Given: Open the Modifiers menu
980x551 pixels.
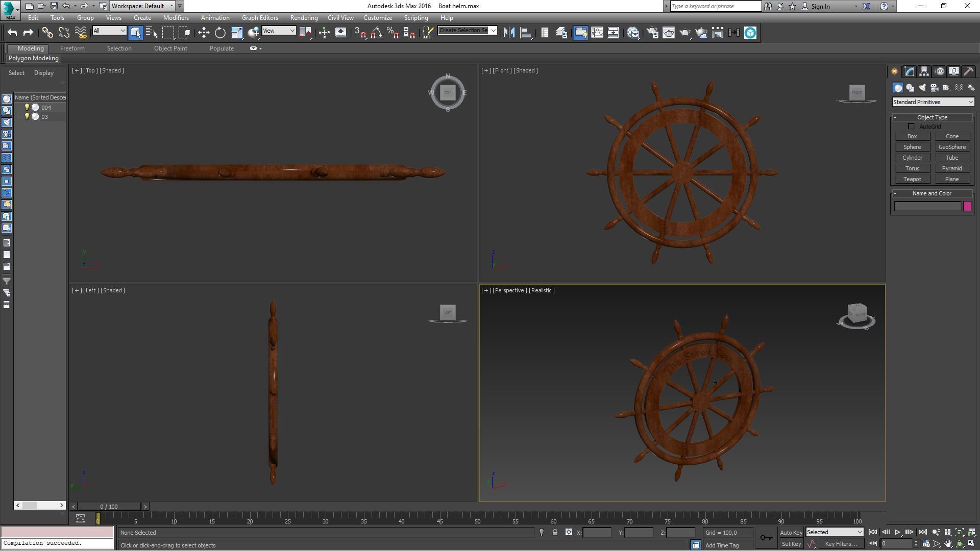Looking at the screenshot, I should pos(176,18).
